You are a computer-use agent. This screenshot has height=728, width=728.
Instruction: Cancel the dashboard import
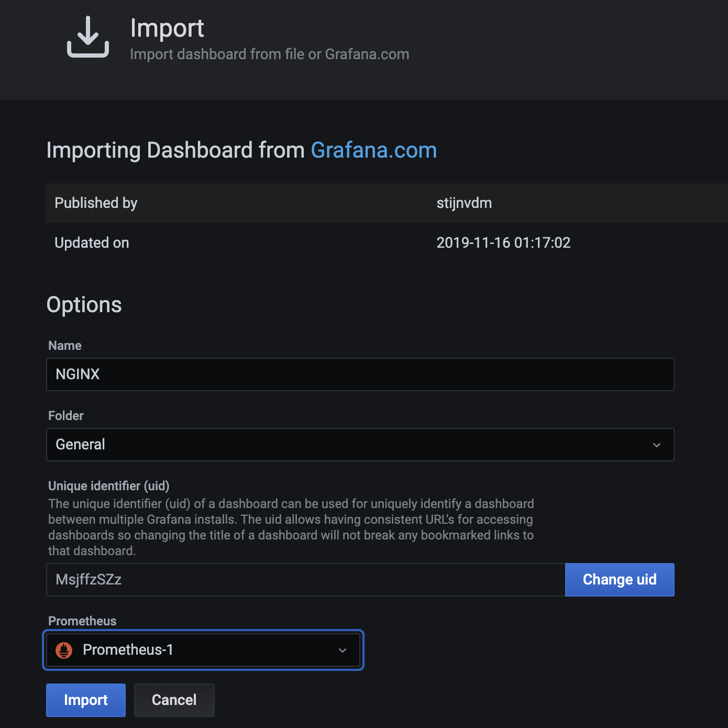pyautogui.click(x=174, y=700)
